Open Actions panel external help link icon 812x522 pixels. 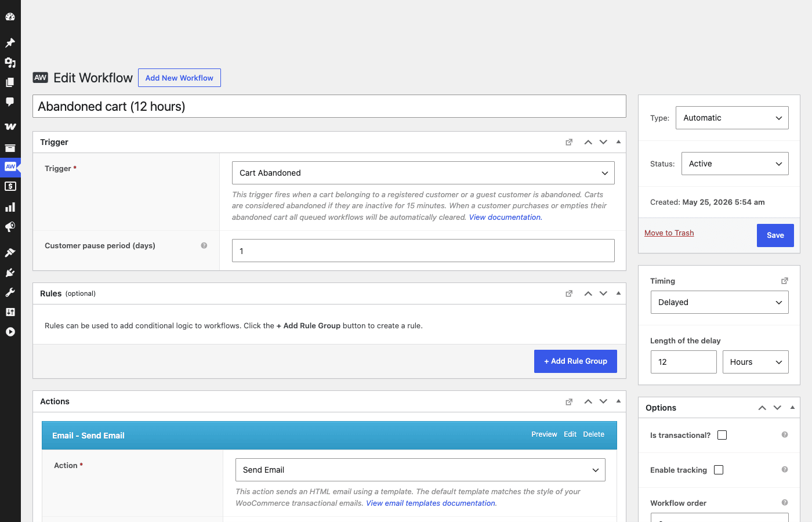click(x=569, y=401)
